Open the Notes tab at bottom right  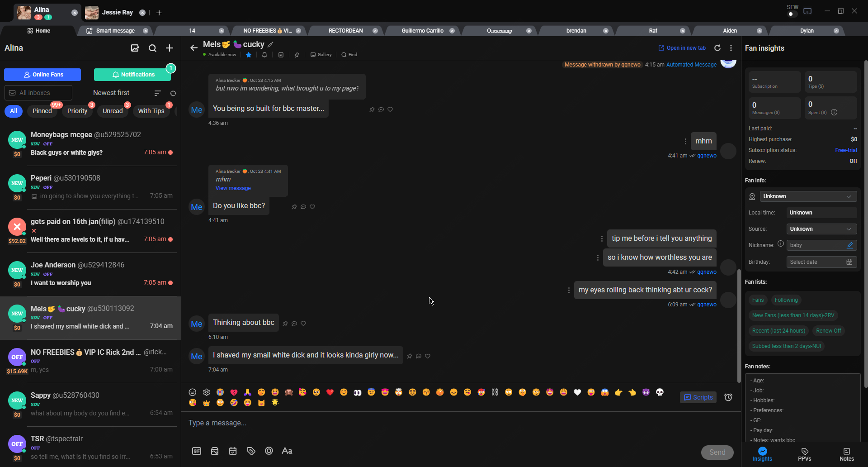847,454
